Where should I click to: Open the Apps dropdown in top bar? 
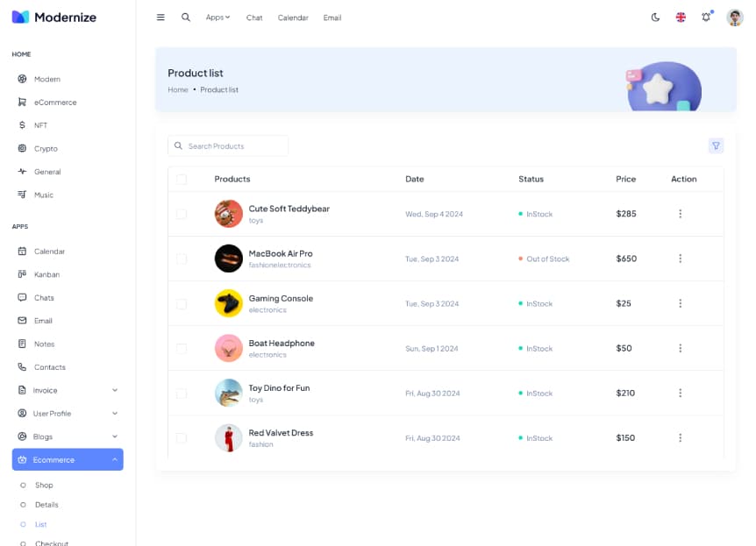tap(218, 18)
